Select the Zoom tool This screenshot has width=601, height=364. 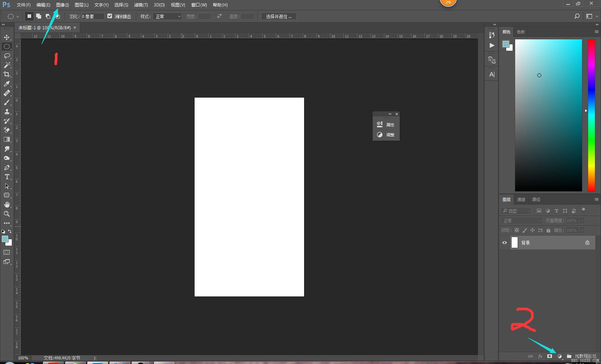coord(7,214)
